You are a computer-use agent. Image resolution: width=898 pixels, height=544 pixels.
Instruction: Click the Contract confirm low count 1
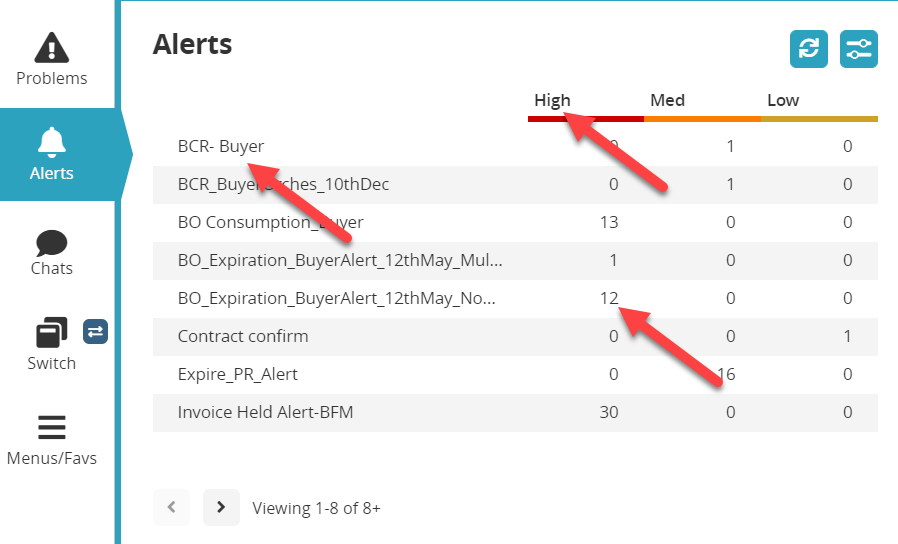[847, 336]
